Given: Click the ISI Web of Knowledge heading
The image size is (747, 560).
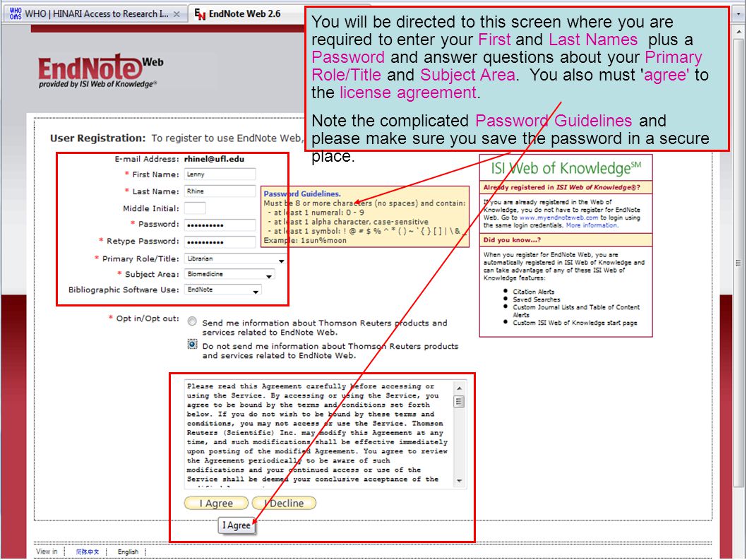Looking at the screenshot, I should [566, 168].
